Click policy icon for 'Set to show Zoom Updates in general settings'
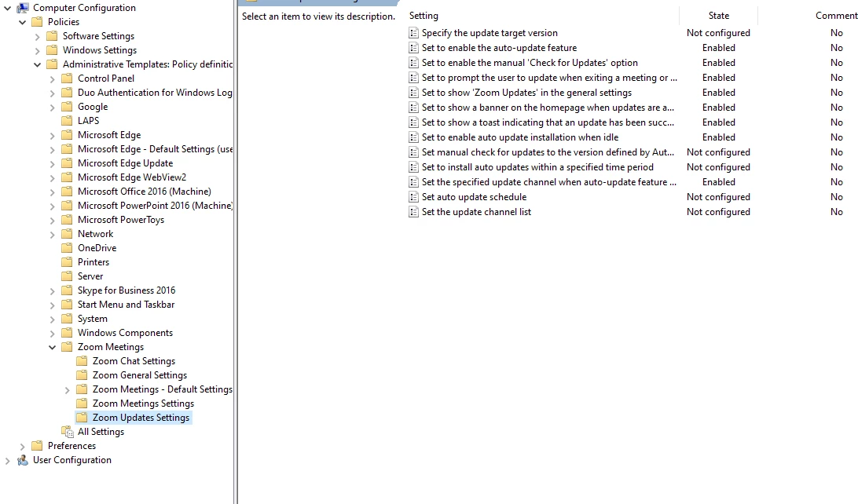Image resolution: width=858 pixels, height=504 pixels. coord(413,93)
